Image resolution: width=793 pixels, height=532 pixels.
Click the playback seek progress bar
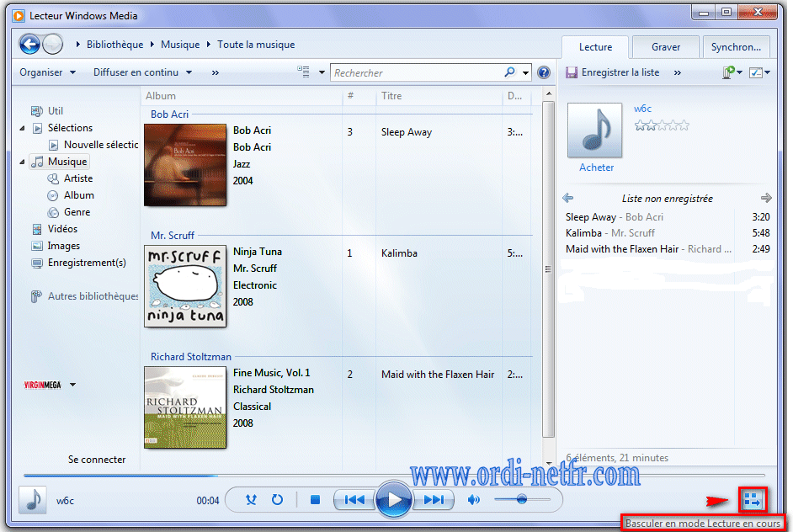pyautogui.click(x=394, y=476)
